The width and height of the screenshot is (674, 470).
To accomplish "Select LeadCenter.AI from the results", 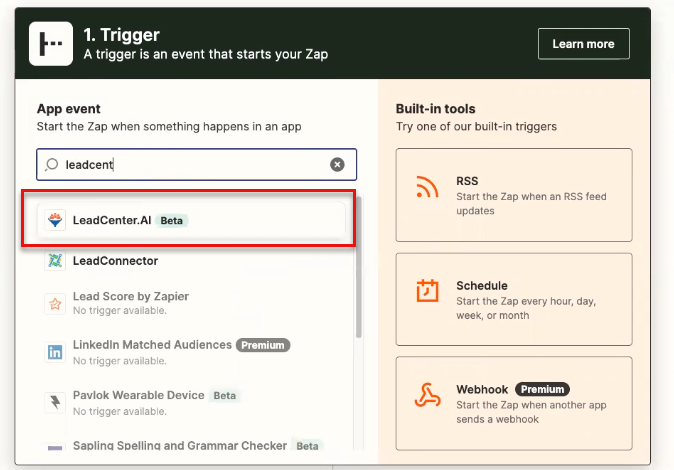I will pos(191,220).
